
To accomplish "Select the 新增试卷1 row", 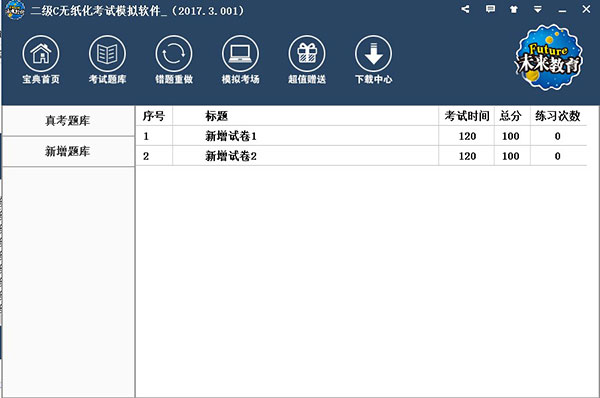I will tap(361, 136).
